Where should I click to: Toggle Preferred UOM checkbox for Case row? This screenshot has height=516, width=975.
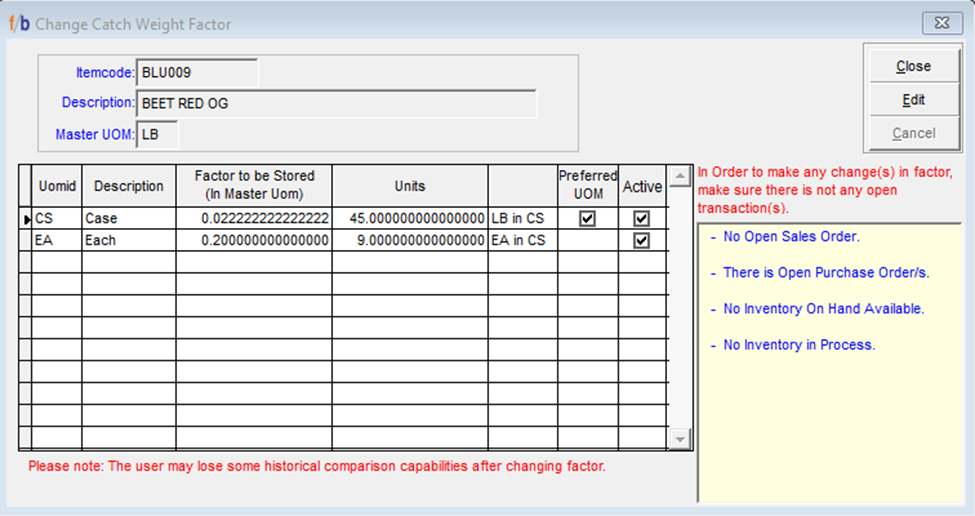(x=588, y=218)
